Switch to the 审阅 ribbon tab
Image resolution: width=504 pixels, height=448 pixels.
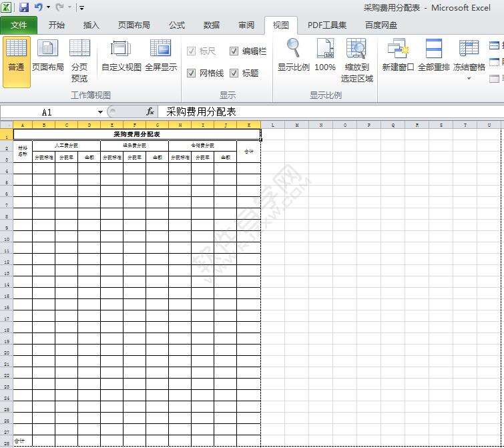[246, 25]
